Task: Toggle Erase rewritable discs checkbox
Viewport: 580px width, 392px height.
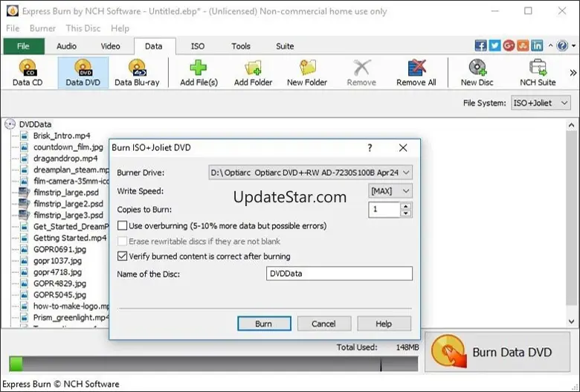Action: click(x=122, y=241)
